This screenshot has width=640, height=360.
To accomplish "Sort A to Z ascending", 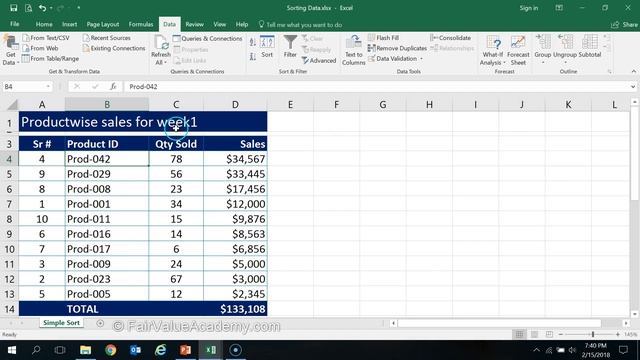I will 253,42.
